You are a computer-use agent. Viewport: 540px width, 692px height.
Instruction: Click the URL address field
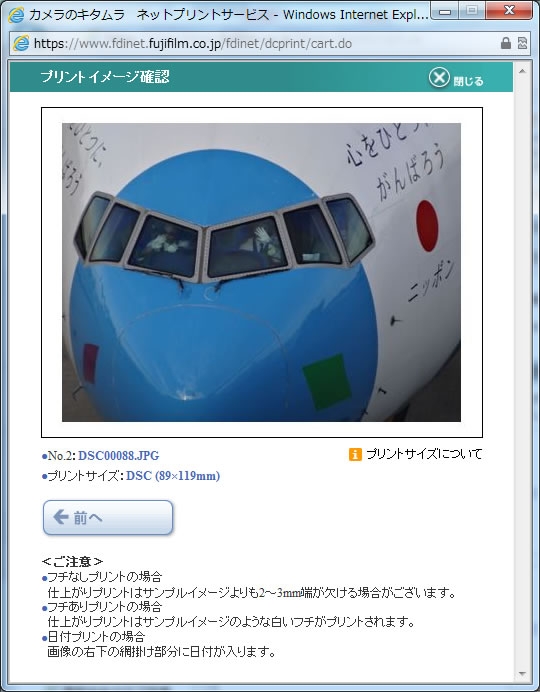265,44
